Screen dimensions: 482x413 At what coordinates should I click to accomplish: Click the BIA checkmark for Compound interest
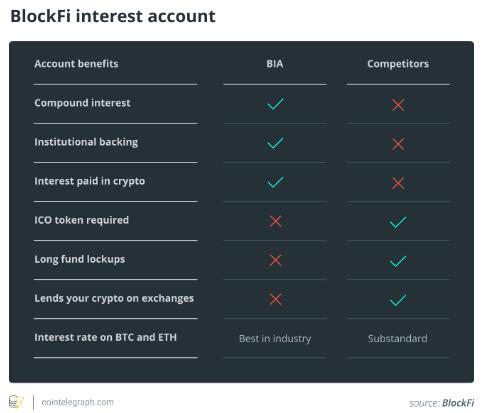[275, 104]
